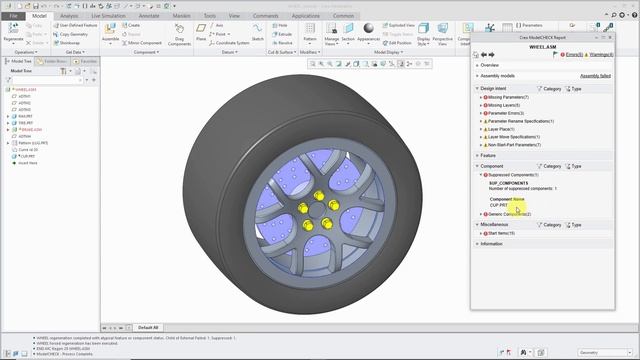Switch to the Tools tab
This screenshot has height=360, width=640.
coord(210,16)
